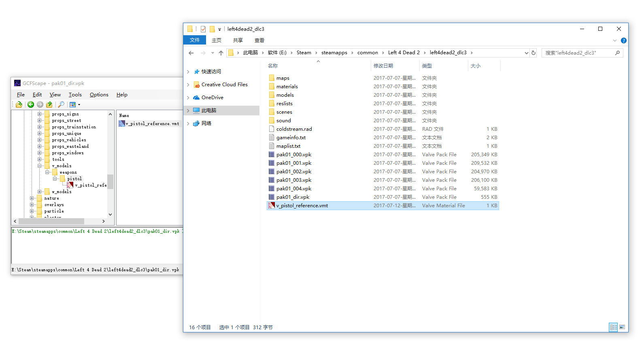Click Left 4 Dead 2 in breadcrumb

point(404,53)
